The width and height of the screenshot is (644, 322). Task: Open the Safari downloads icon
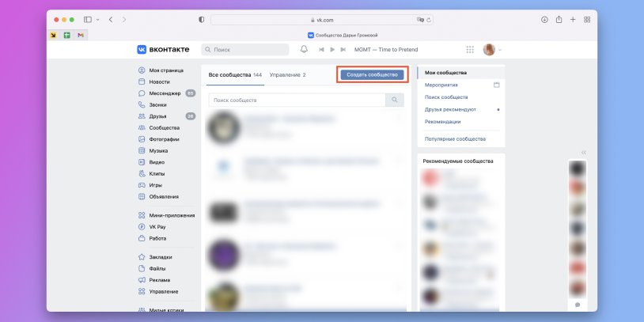pyautogui.click(x=544, y=19)
